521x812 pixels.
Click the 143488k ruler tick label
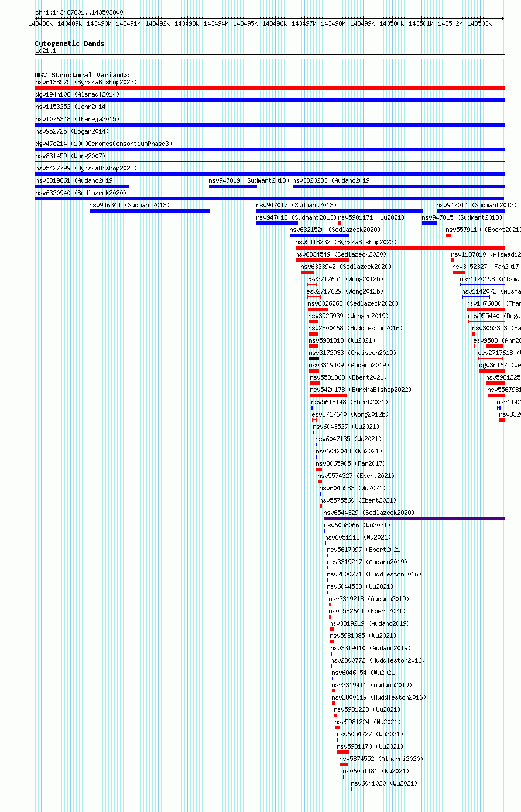point(40,23)
